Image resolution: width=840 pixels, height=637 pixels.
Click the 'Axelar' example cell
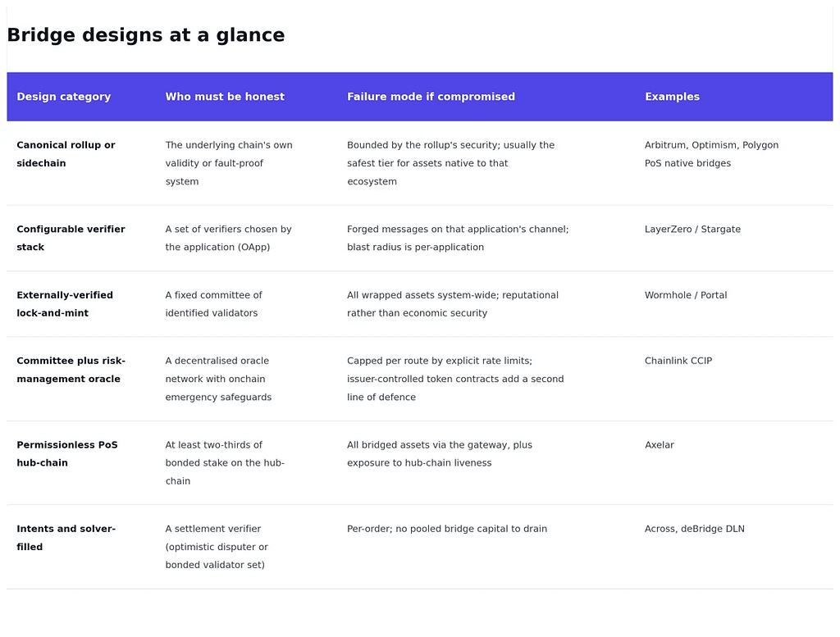[x=660, y=445]
